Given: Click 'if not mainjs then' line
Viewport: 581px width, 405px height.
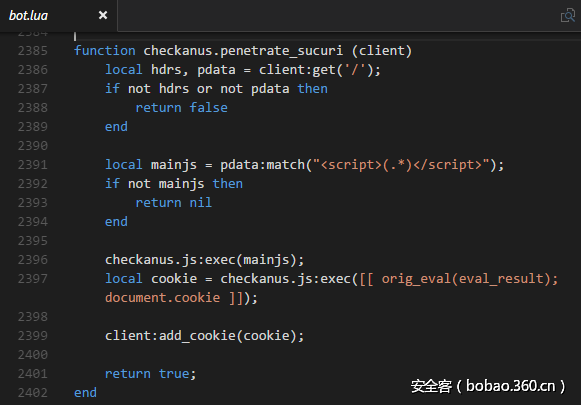Looking at the screenshot, I should tap(174, 184).
